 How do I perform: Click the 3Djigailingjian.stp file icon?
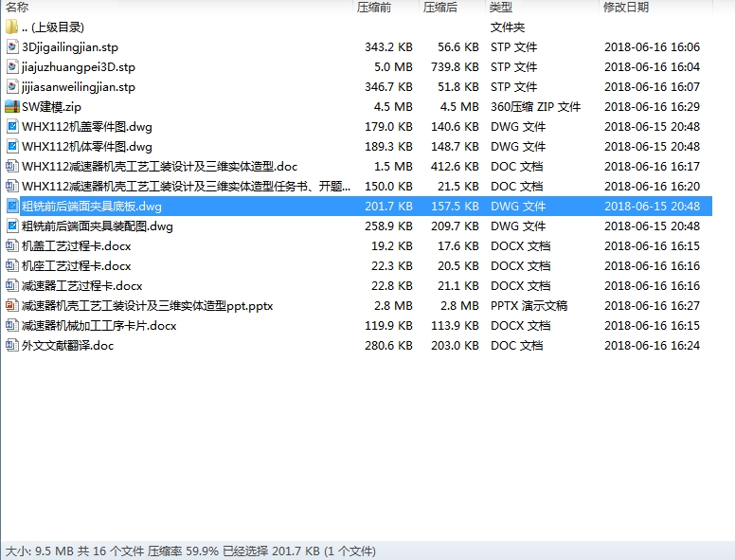[x=12, y=46]
